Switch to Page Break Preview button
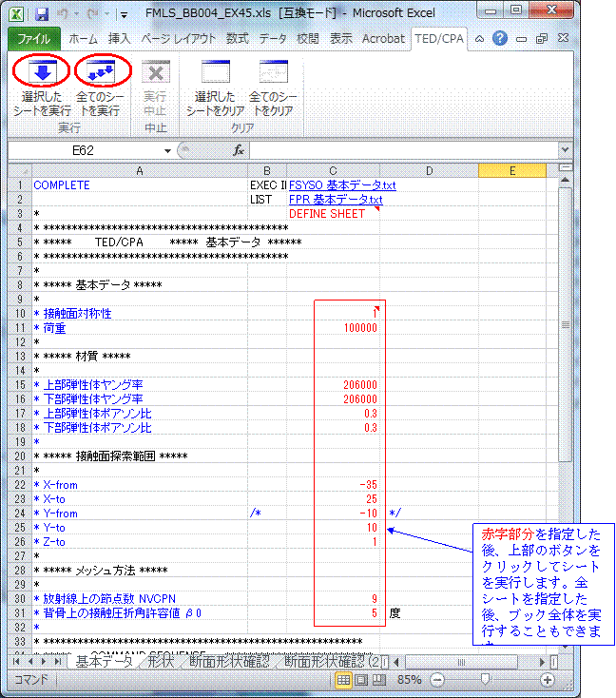Image resolution: width=616 pixels, height=698 pixels. tap(378, 680)
